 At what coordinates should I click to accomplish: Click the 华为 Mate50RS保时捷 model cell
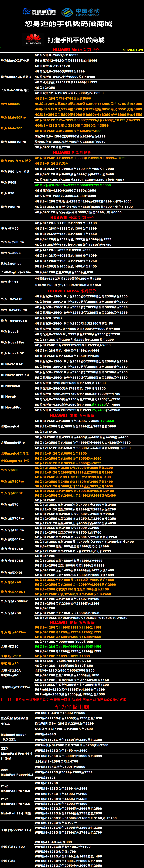click(x=17, y=90)
